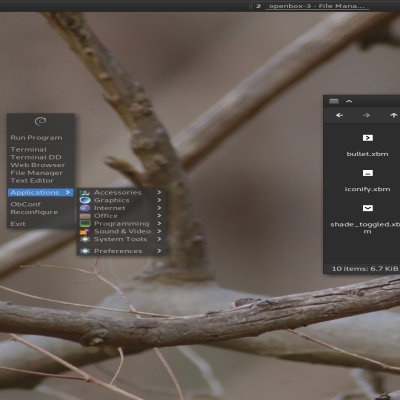Expand the Internet submenu
Screen dimensions: 400x400
pyautogui.click(x=121, y=208)
